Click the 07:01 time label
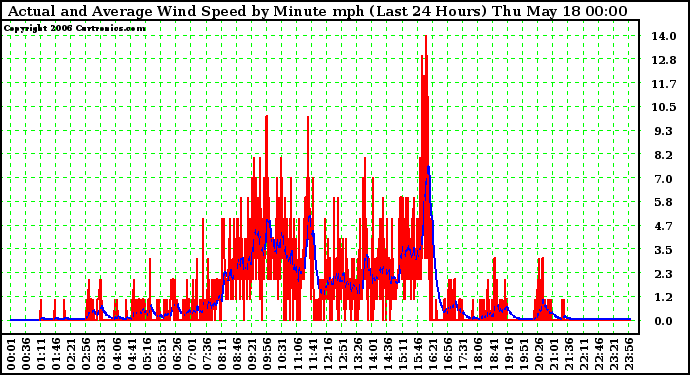The width and height of the screenshot is (690, 375). 192,354
